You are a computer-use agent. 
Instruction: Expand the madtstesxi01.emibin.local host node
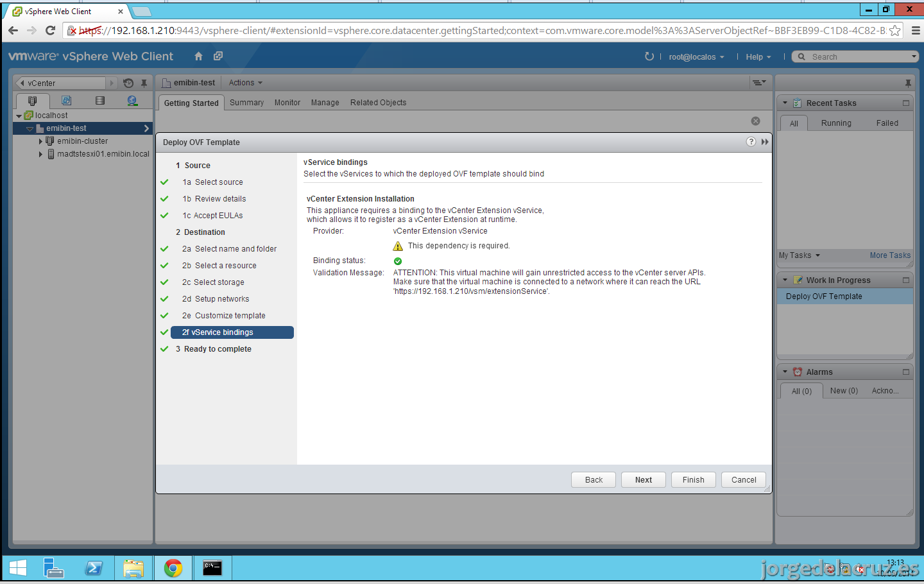coord(40,154)
